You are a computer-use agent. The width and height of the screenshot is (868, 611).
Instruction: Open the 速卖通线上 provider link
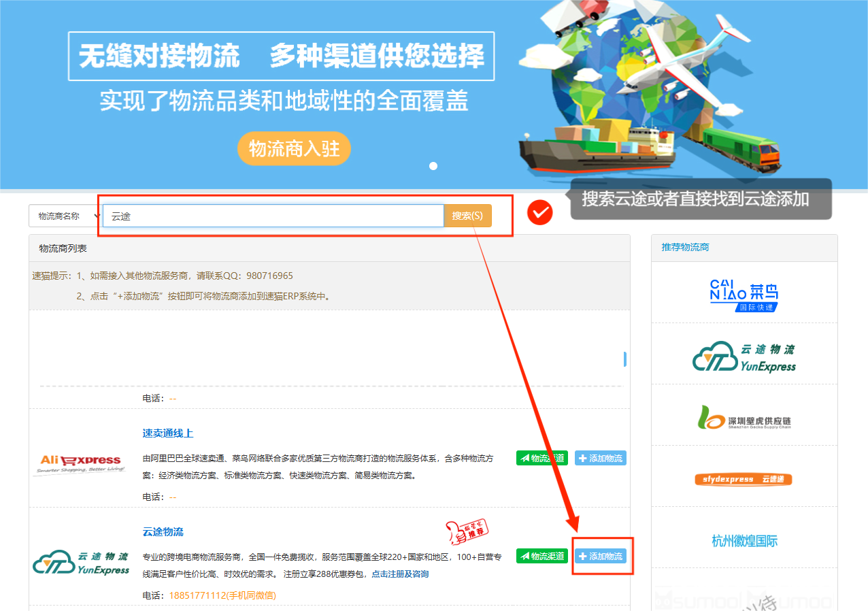[167, 433]
